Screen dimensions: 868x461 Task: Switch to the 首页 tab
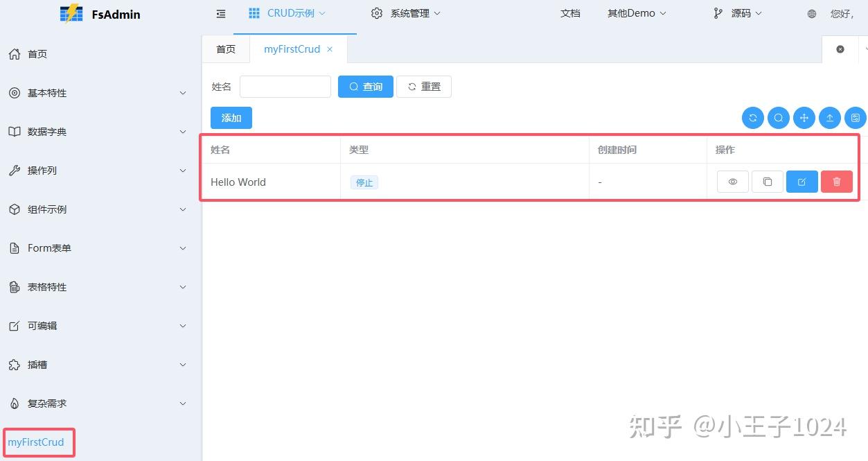point(225,49)
